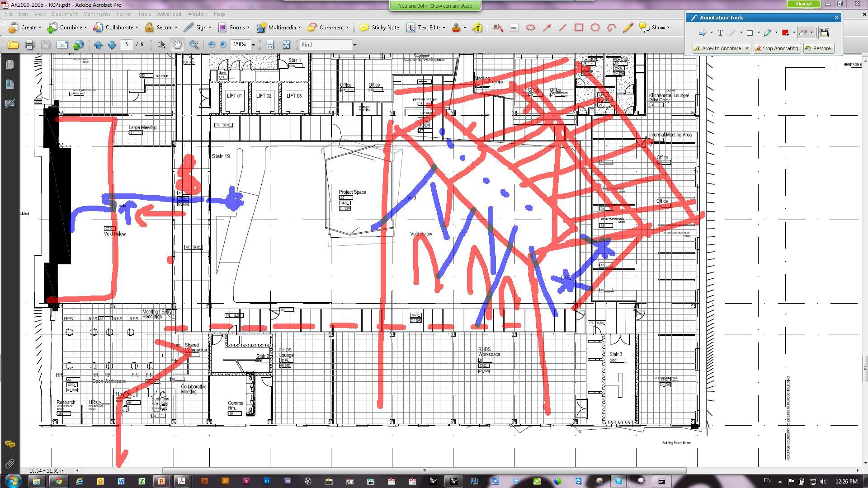Select the Callout comment tool

coord(497,28)
